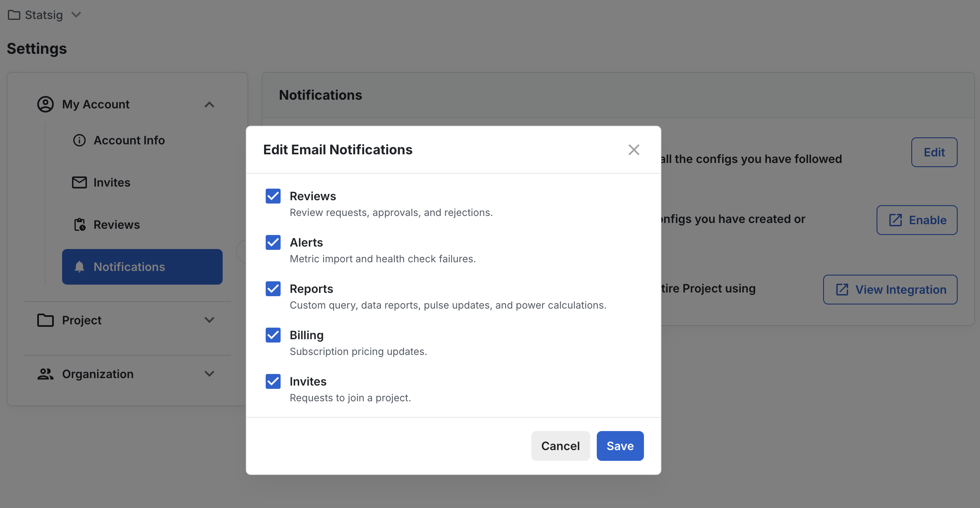Click the Statsig folder icon
Image resolution: width=980 pixels, height=508 pixels.
14,15
